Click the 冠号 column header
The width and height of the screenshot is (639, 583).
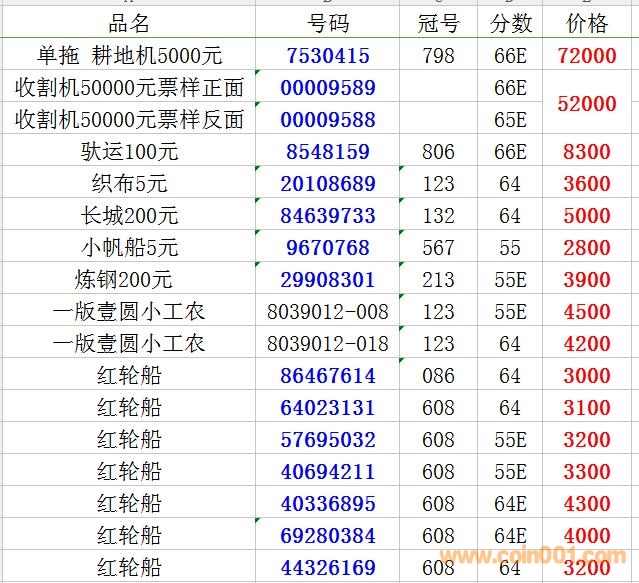point(438,23)
